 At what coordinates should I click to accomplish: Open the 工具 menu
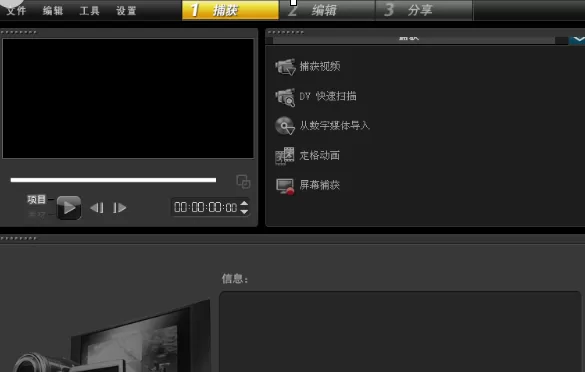coord(90,10)
